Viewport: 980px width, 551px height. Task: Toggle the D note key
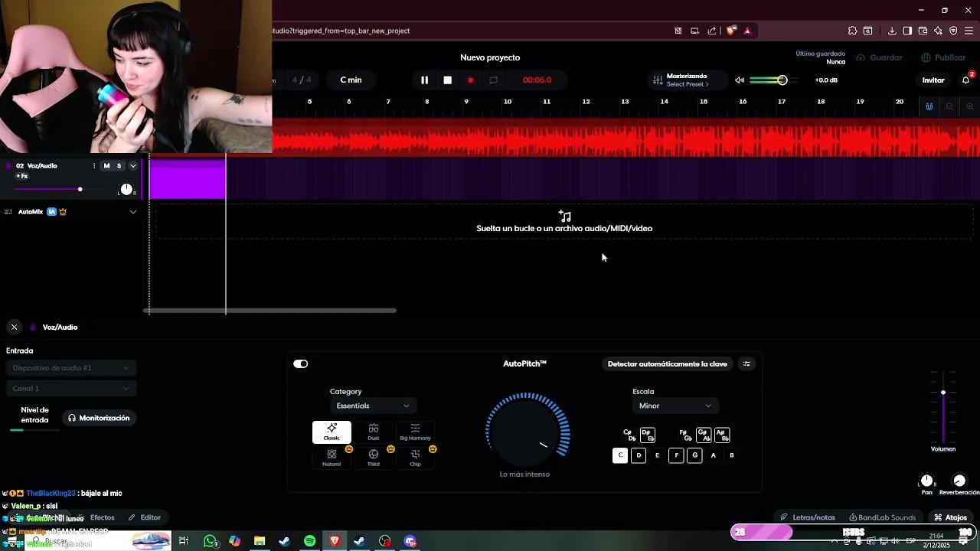(639, 455)
